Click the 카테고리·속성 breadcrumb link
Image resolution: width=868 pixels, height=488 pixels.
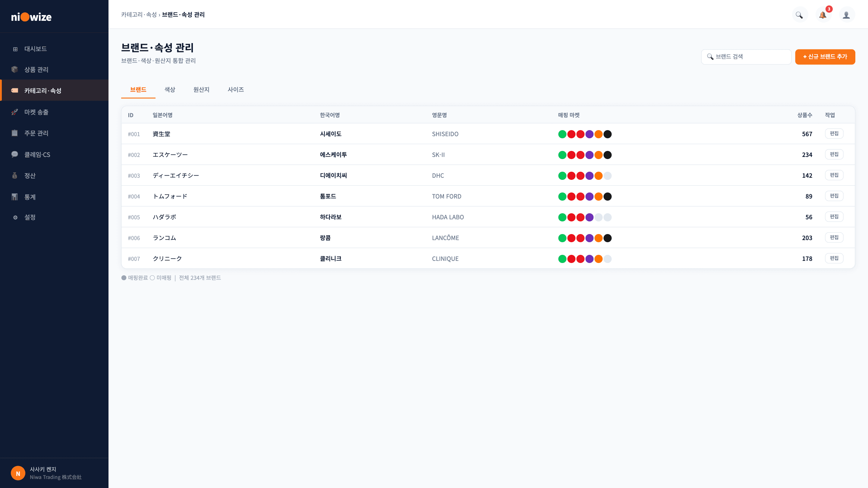click(139, 15)
